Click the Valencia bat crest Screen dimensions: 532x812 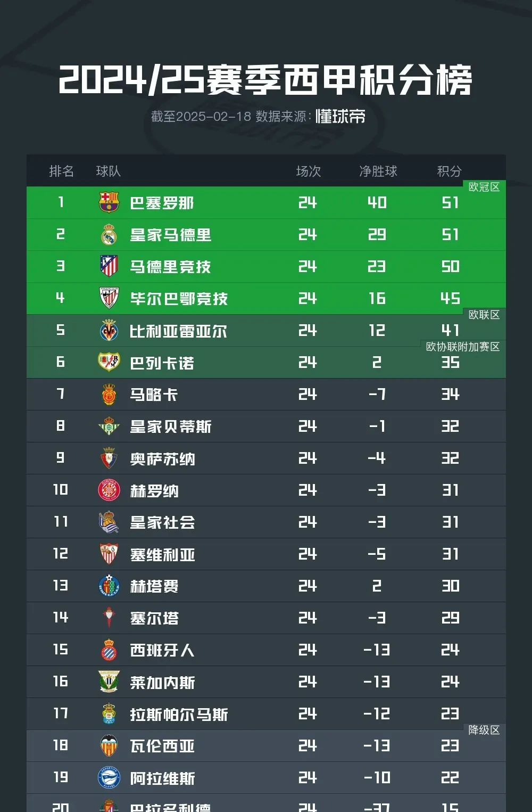pyautogui.click(x=109, y=745)
